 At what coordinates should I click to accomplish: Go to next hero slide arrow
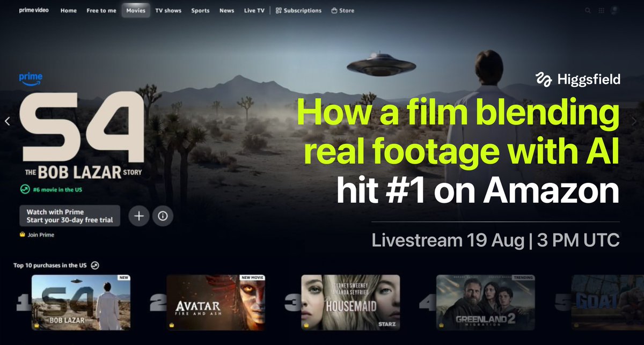[x=634, y=121]
